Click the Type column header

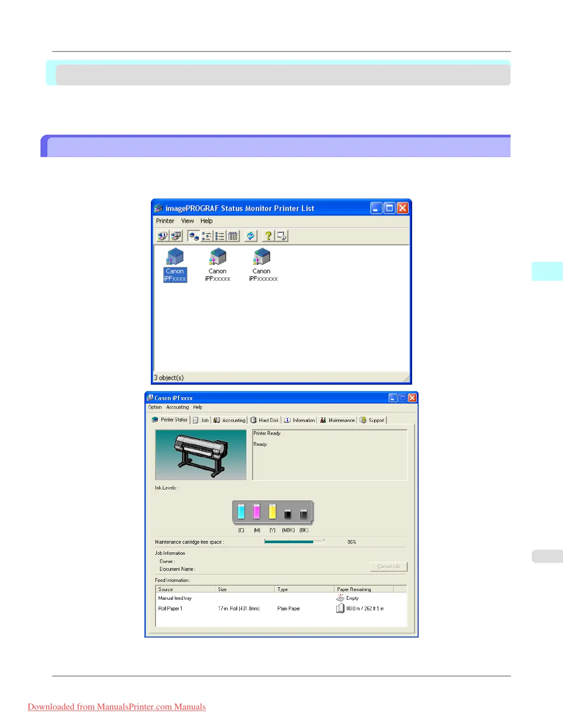pos(304,589)
